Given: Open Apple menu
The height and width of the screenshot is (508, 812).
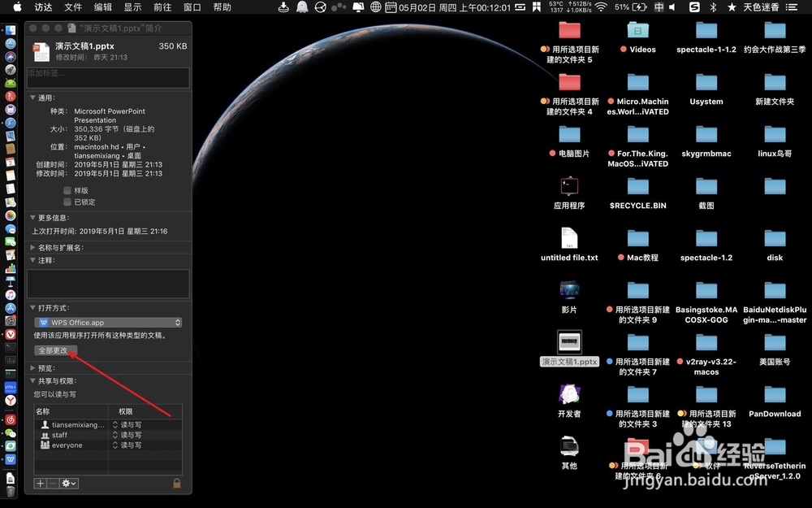Looking at the screenshot, I should coord(17,7).
